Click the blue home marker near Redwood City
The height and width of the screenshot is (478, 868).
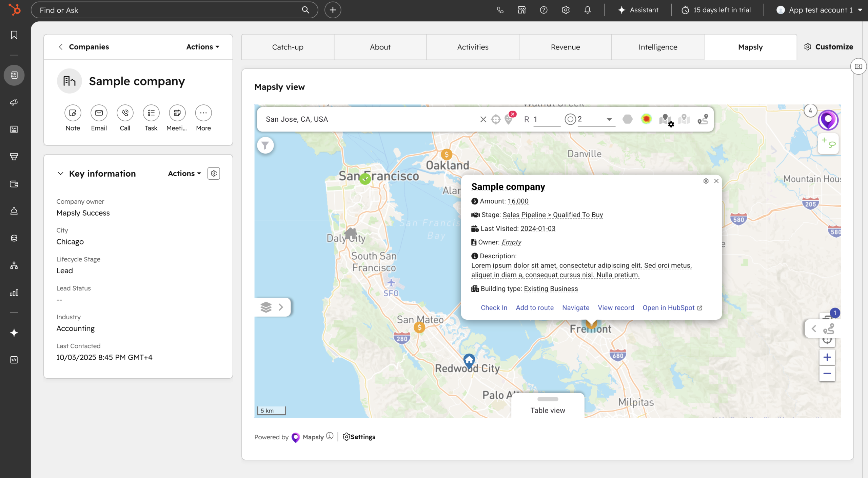(469, 361)
